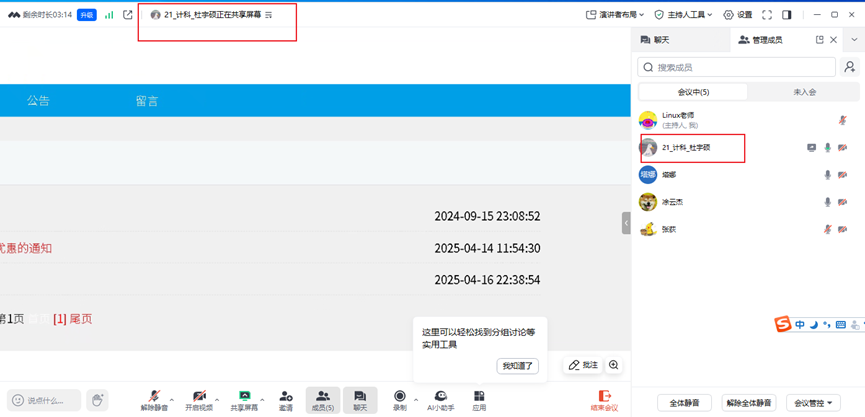Switch to the chat tab in side panel

tap(656, 40)
